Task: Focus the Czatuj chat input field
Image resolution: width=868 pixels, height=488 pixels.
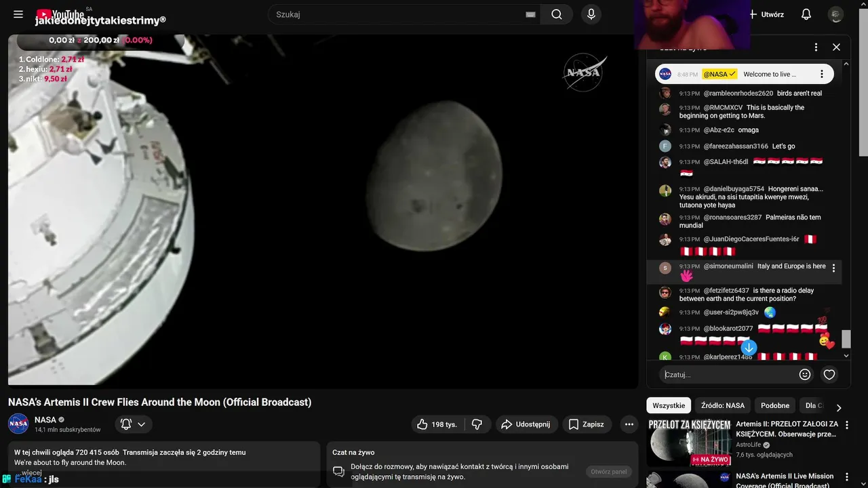Action: (x=730, y=375)
